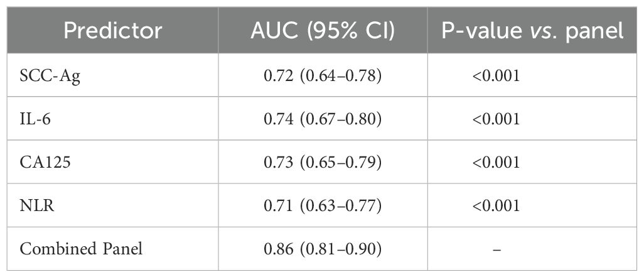This screenshot has height=277, width=644.
Task: Click the P-value in CA125 row
Action: pyautogui.click(x=496, y=163)
